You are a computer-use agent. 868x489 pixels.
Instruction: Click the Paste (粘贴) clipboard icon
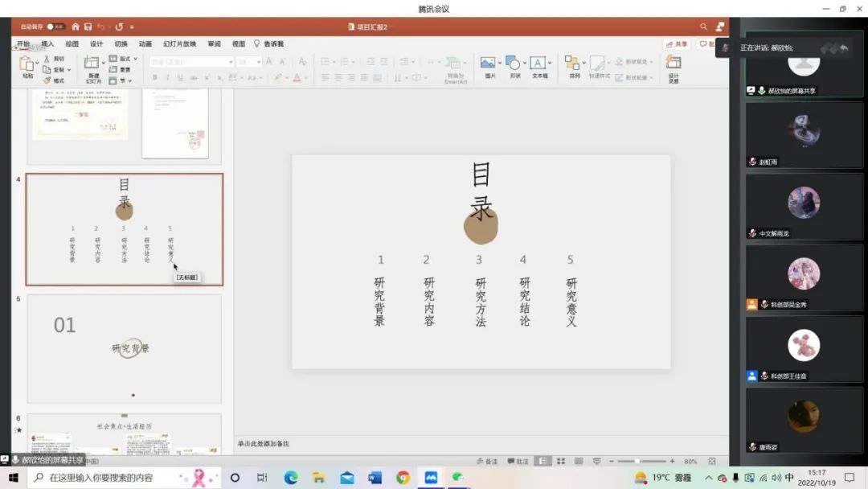click(27, 64)
